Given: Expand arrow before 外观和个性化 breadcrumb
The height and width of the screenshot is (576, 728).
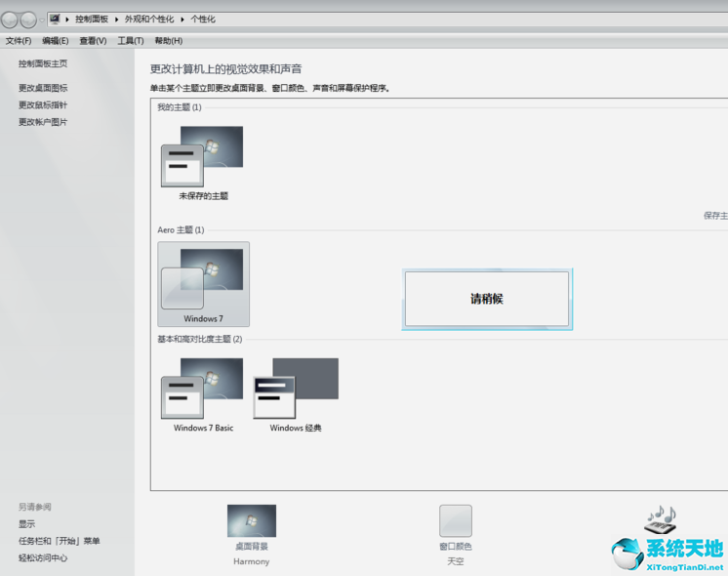Looking at the screenshot, I should pos(116,20).
